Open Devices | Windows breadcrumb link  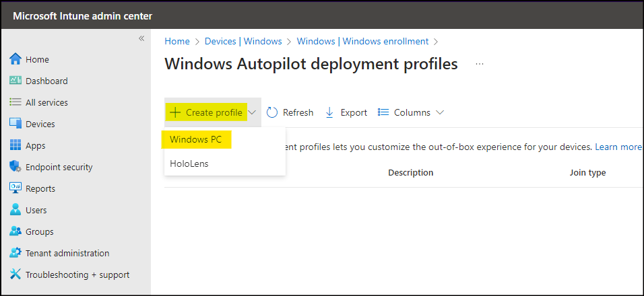(x=243, y=42)
